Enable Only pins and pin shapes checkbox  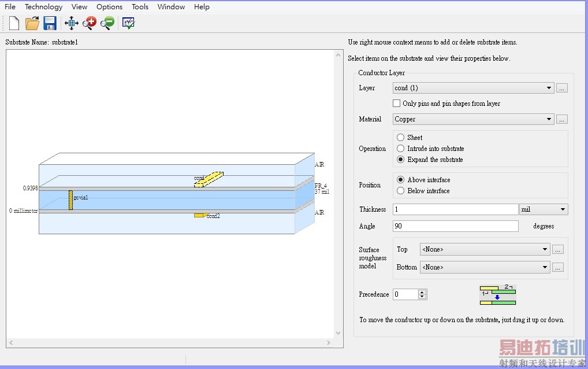(396, 104)
